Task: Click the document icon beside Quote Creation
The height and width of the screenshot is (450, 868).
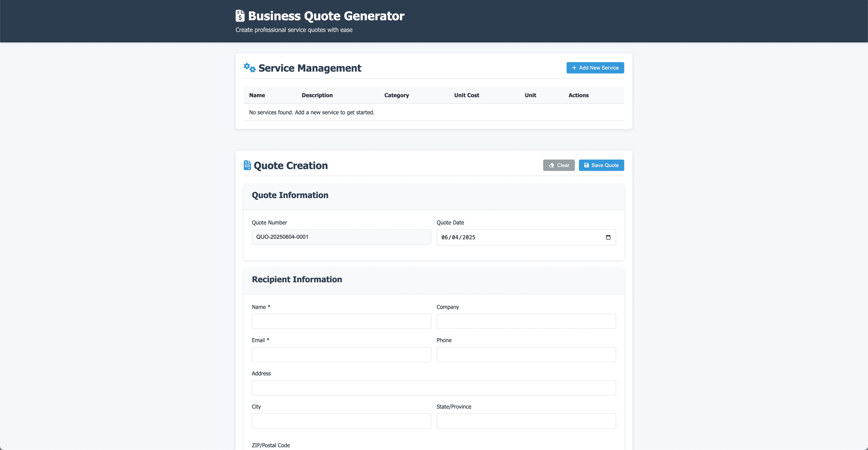Action: point(247,165)
